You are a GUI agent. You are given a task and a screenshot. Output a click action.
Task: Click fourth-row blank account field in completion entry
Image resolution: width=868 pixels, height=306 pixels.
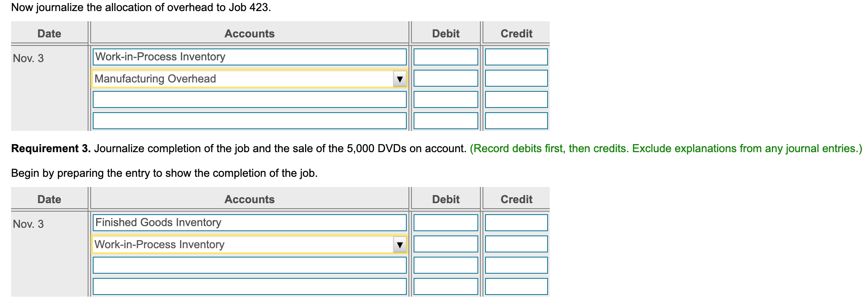[x=250, y=286]
